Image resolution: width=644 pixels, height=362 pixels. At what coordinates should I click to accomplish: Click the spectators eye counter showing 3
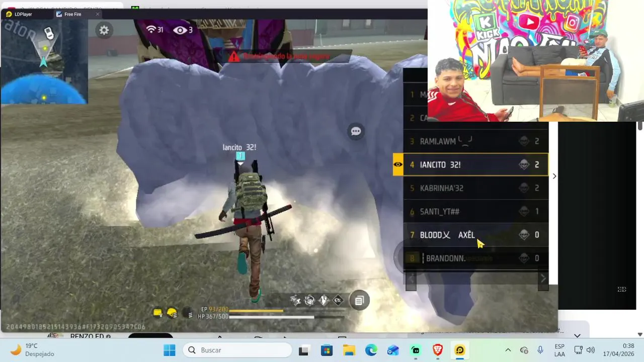[x=183, y=30]
